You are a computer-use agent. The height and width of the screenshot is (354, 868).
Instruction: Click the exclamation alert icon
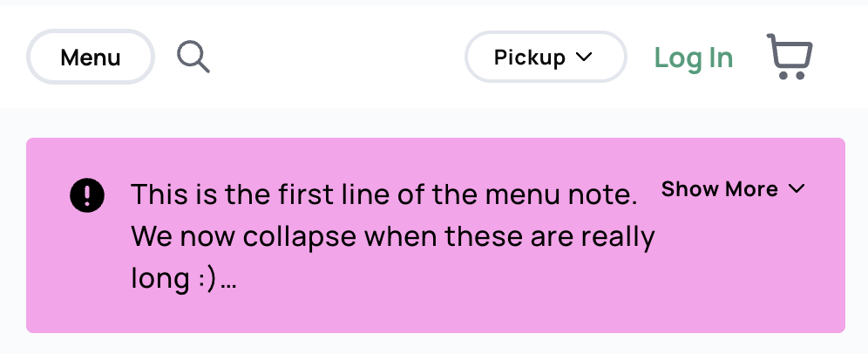click(87, 195)
